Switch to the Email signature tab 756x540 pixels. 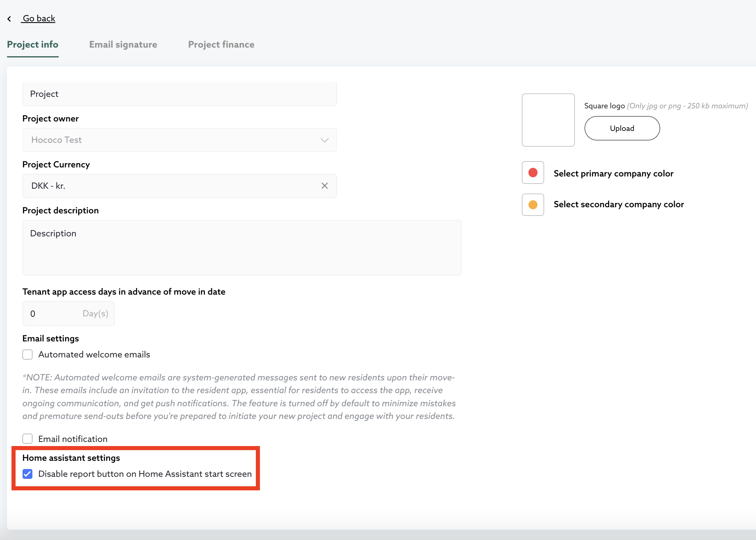click(x=123, y=45)
